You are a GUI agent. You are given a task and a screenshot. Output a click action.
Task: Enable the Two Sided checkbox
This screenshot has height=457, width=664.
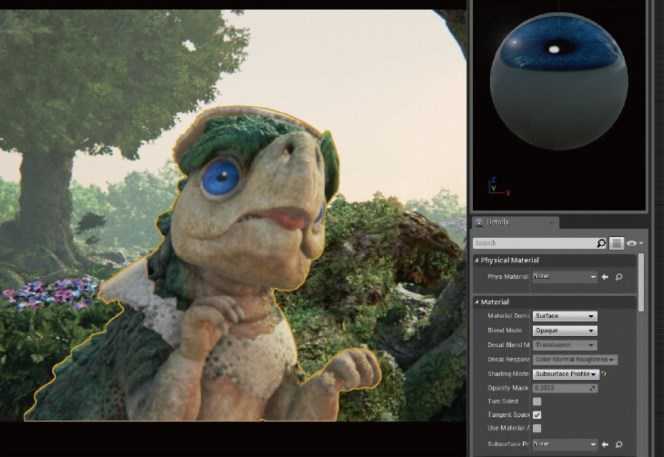537,401
